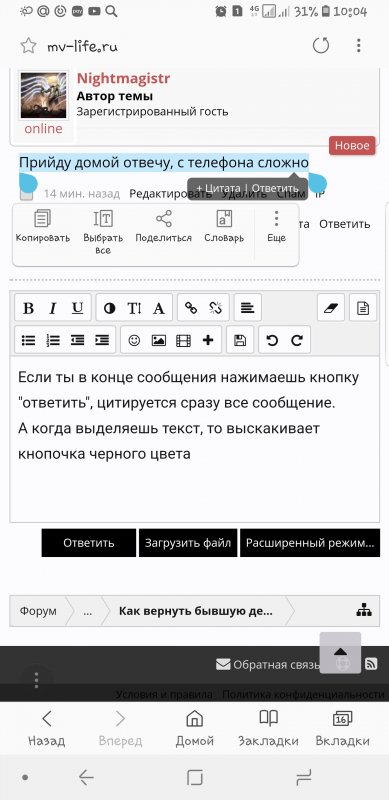
Task: Save draft with floppy icon
Action: pos(240,340)
